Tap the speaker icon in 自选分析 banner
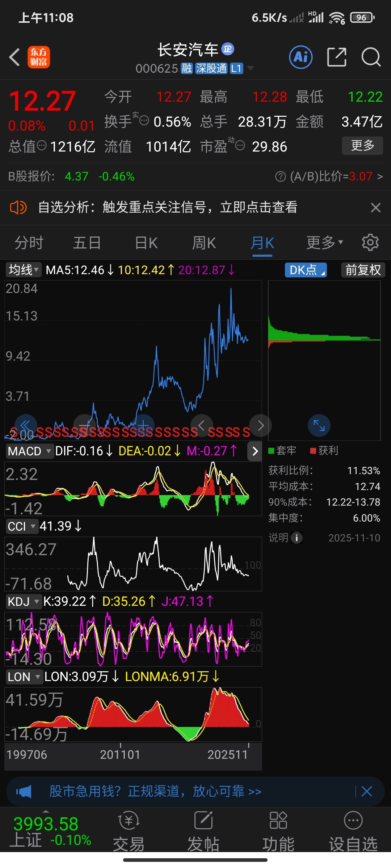The height and width of the screenshot is (868, 391). click(x=18, y=208)
